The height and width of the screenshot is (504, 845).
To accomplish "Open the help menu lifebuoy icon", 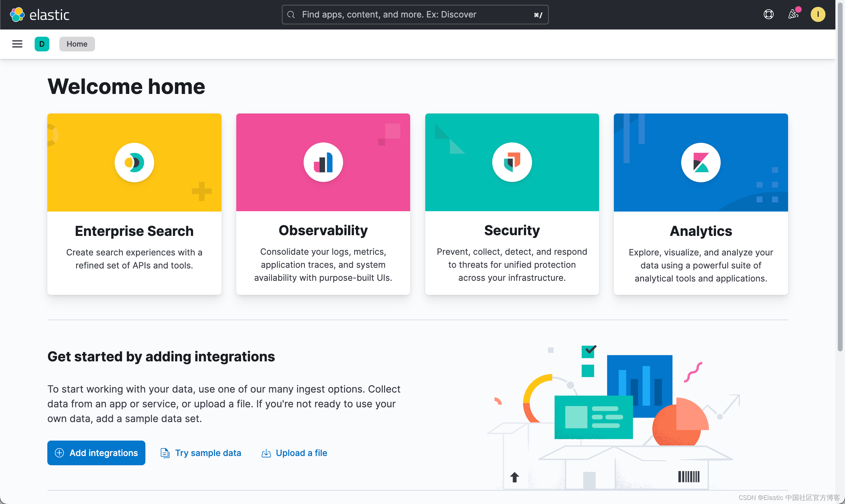I will point(769,14).
